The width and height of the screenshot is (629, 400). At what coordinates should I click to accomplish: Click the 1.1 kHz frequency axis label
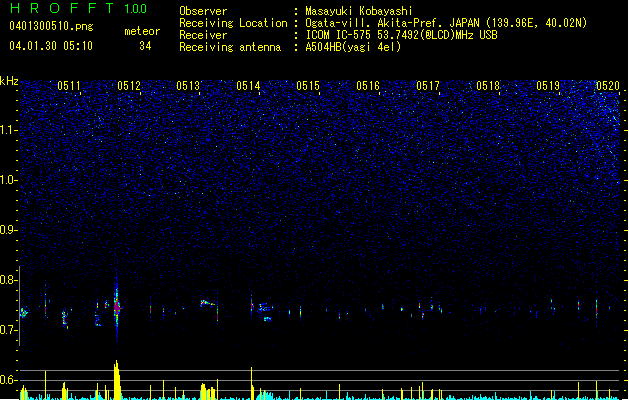coord(9,130)
